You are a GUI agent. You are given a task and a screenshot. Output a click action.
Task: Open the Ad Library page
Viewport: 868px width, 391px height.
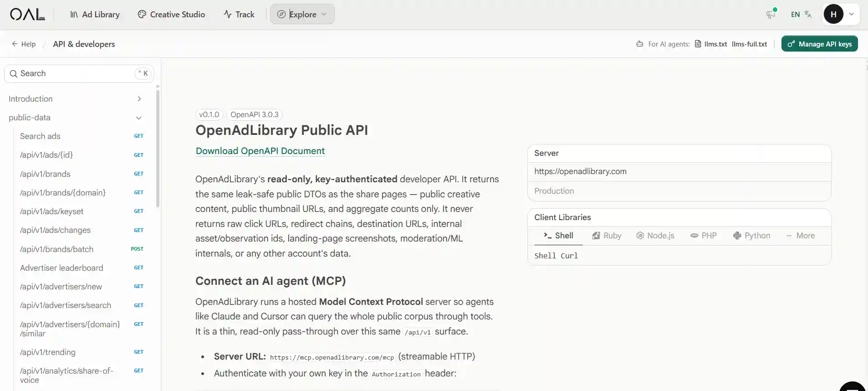point(95,15)
